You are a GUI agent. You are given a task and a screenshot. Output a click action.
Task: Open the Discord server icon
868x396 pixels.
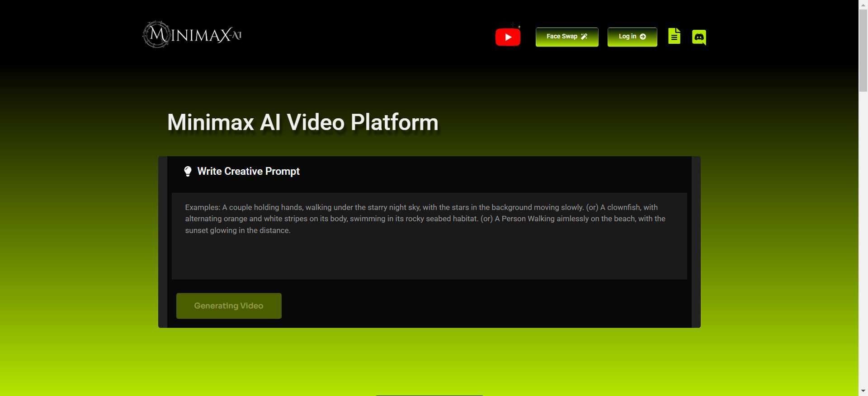[699, 37]
